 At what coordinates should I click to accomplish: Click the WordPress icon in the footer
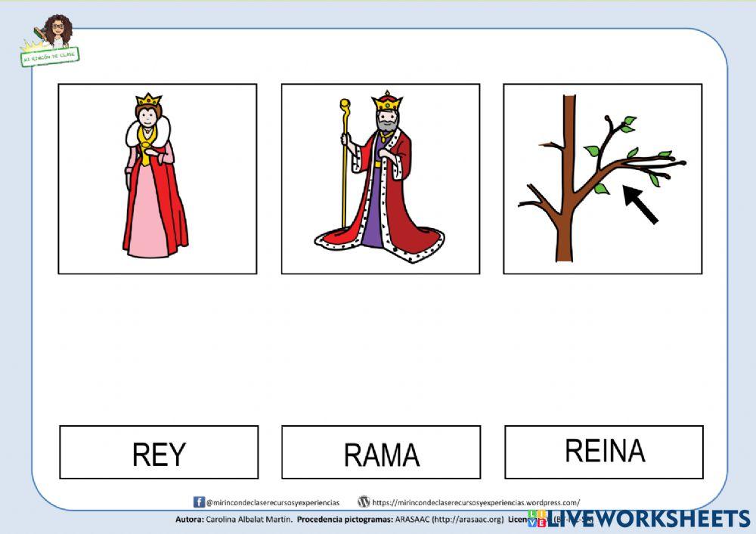click(x=364, y=500)
